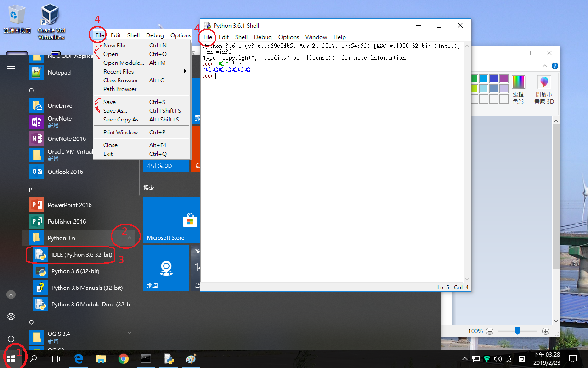
Task: Launch IDLE (Python 3.6 32-bit)
Action: click(81, 255)
